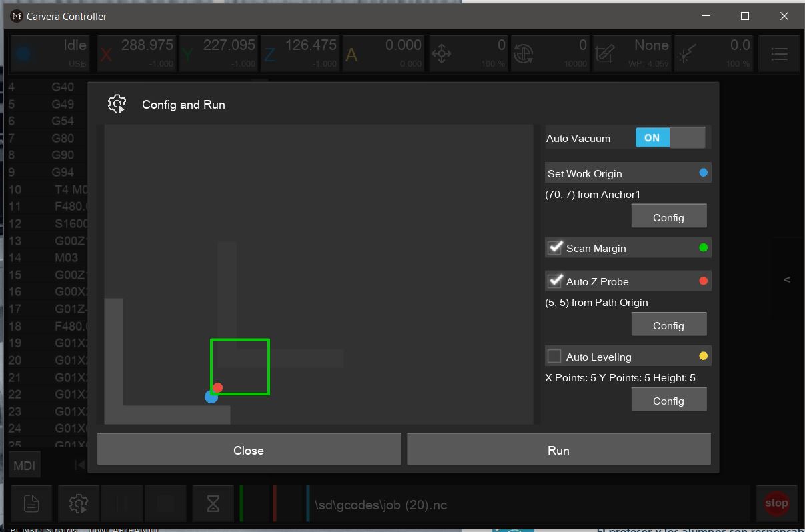Select G-code line 14 M03
The image size is (805, 532).
[47, 257]
